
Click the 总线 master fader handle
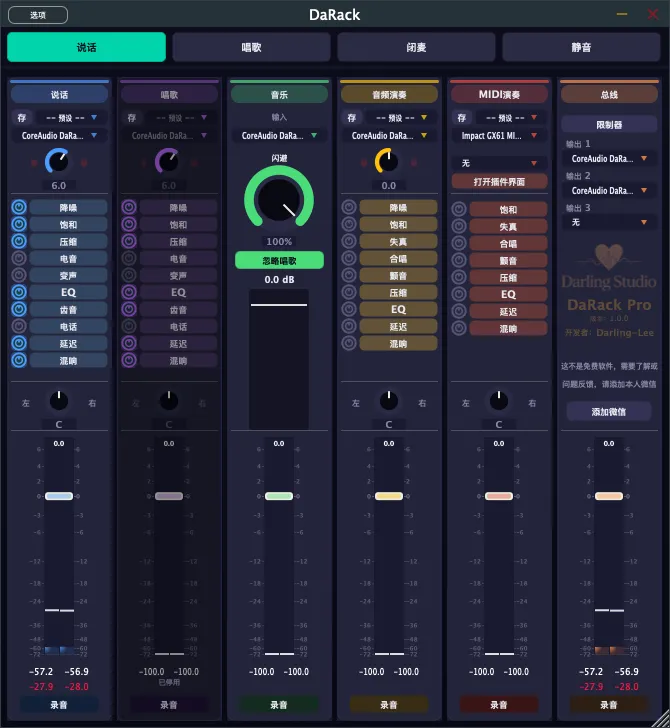click(609, 496)
